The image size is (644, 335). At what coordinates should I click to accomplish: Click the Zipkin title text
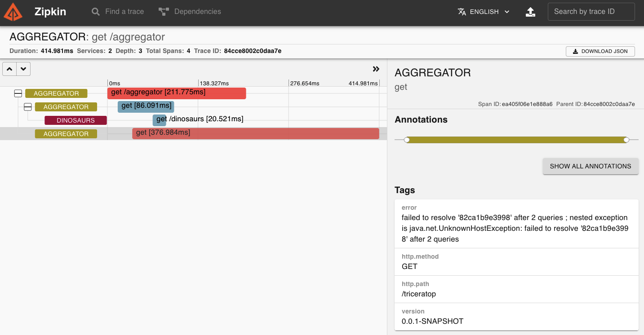tap(50, 12)
